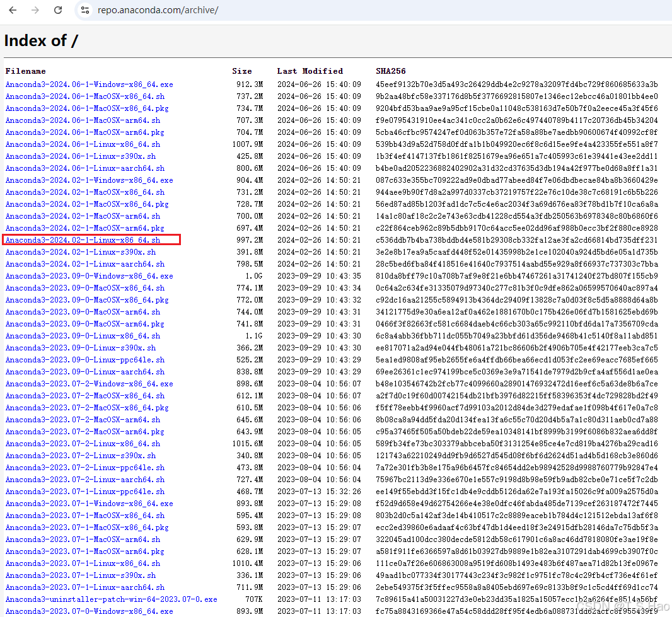Open Anaconda3-2023.09-0-MacOSX-x86_64.pkg link

(x=87, y=301)
